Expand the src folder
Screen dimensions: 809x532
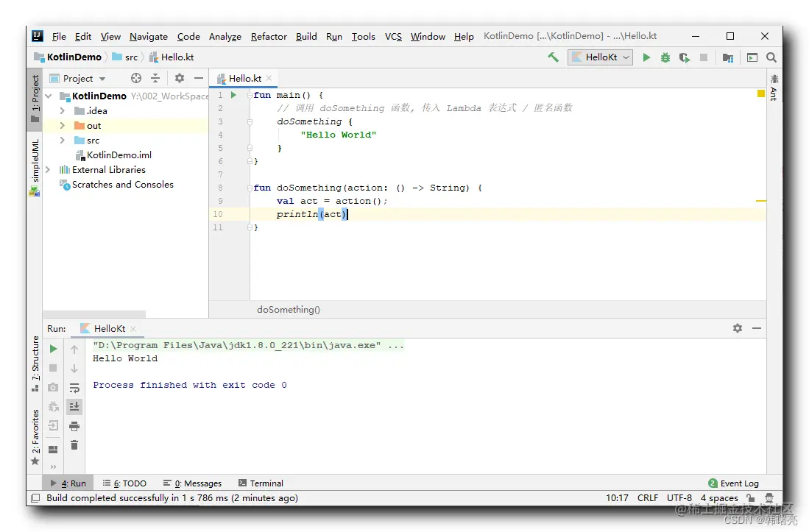point(63,141)
